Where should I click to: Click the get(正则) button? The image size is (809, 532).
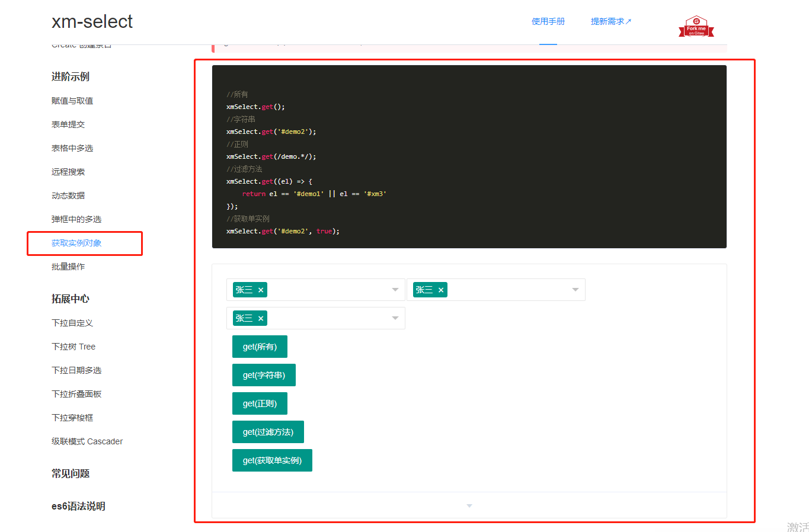(260, 403)
